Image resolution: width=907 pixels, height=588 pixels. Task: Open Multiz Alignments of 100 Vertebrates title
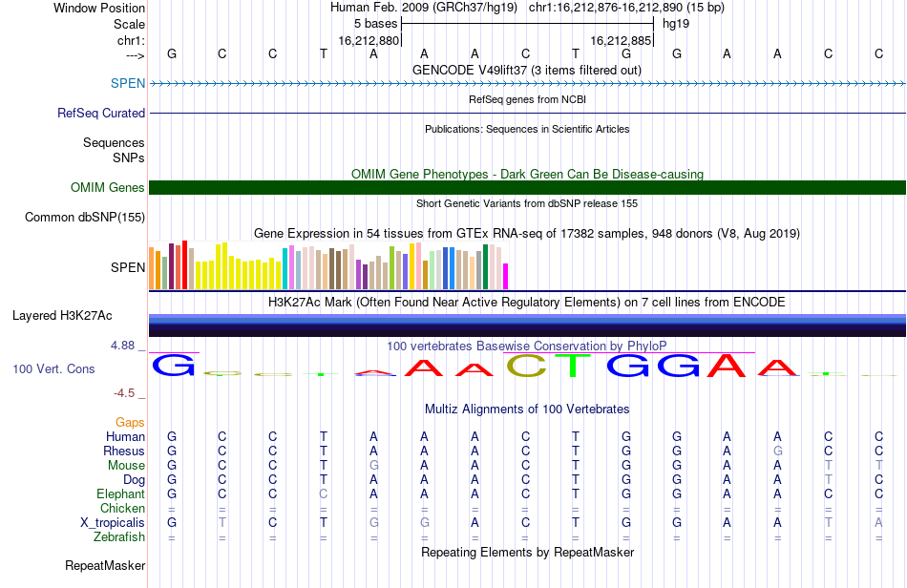coord(527,409)
